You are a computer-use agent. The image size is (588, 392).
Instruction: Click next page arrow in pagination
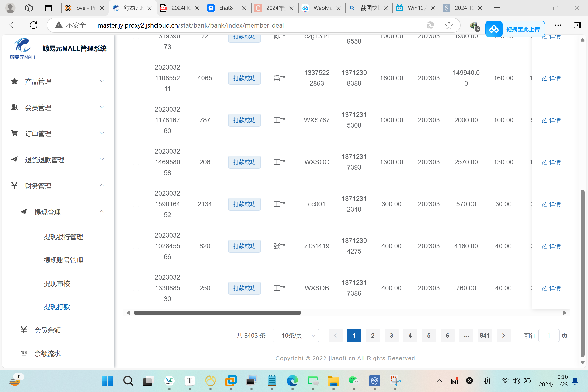(503, 336)
